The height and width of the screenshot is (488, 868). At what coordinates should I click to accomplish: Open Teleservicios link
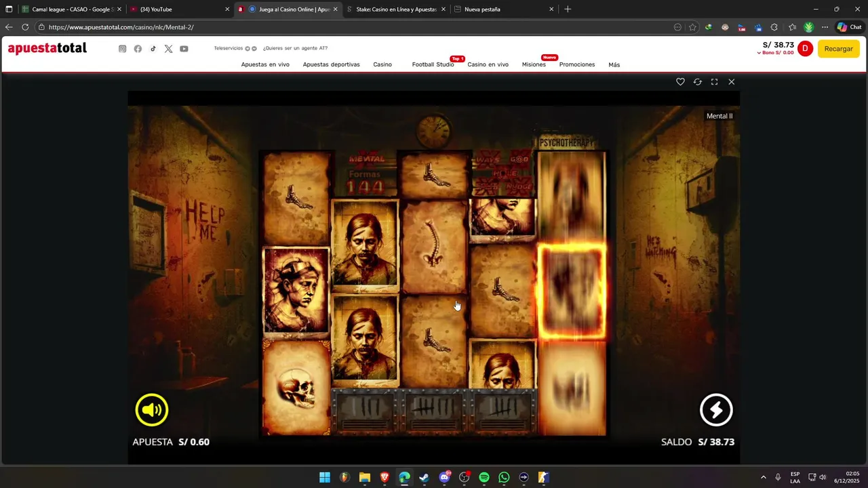tap(228, 48)
